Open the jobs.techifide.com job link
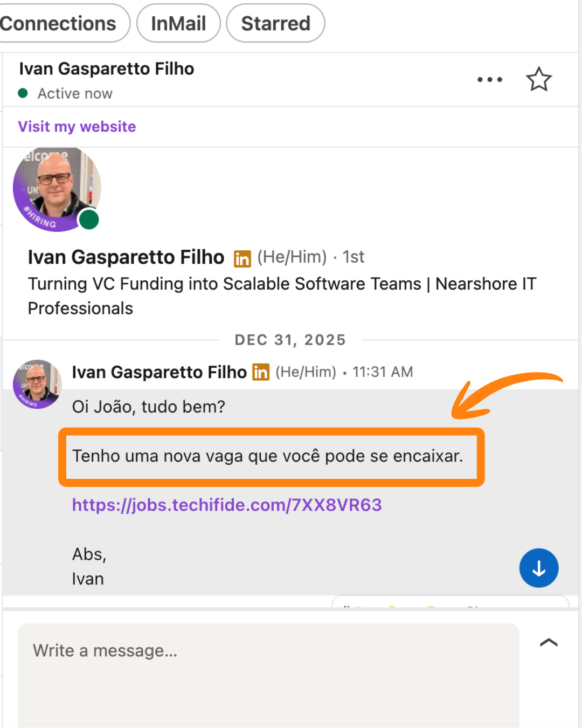 click(227, 505)
